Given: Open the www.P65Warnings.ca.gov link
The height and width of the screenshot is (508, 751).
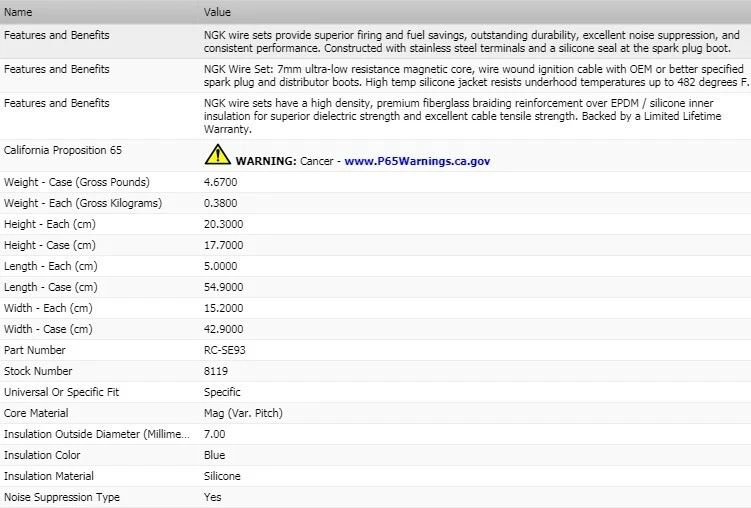Looking at the screenshot, I should tap(417, 161).
